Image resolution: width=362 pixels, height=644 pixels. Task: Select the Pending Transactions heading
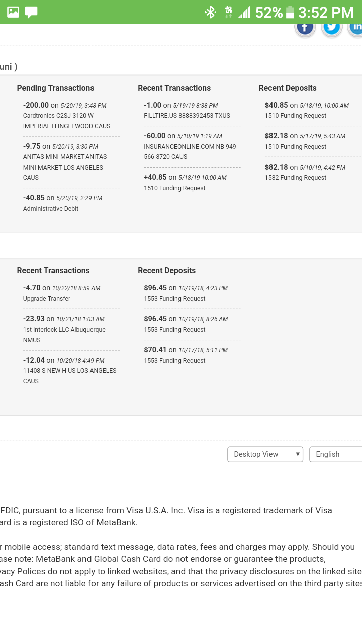coord(55,88)
